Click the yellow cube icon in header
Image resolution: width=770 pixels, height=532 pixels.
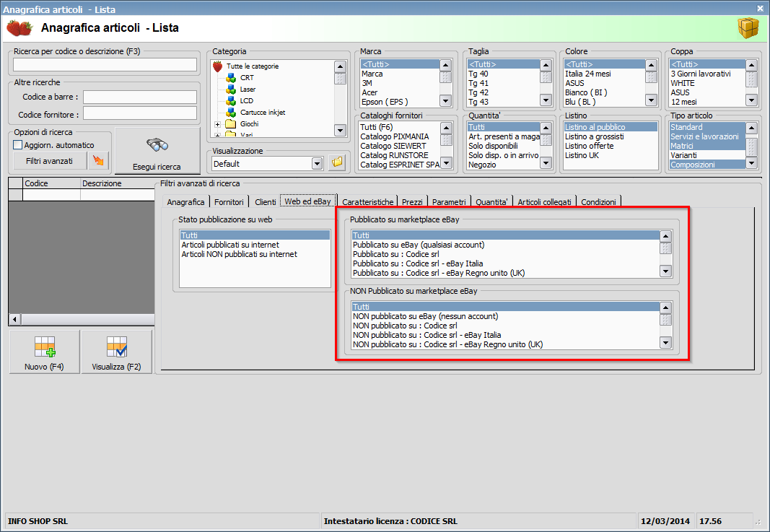(x=748, y=28)
